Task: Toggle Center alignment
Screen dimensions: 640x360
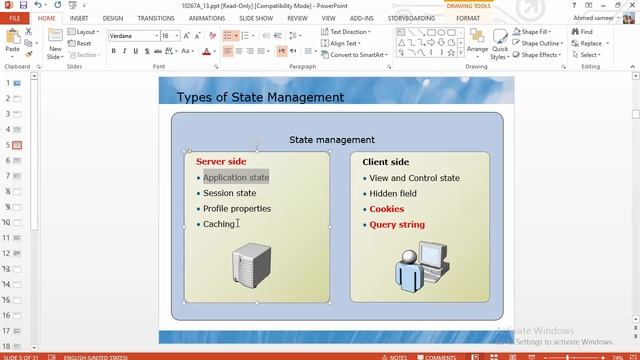Action: point(239,51)
